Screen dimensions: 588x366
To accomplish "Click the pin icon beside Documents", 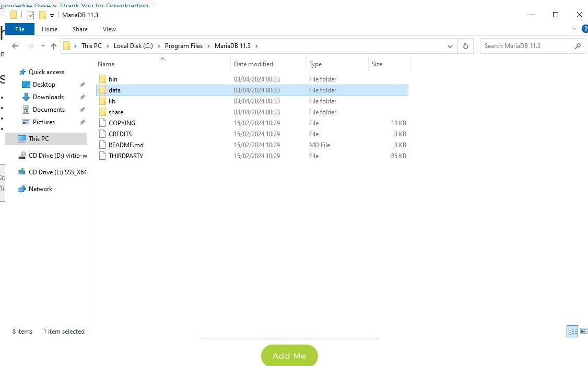I will (x=82, y=110).
